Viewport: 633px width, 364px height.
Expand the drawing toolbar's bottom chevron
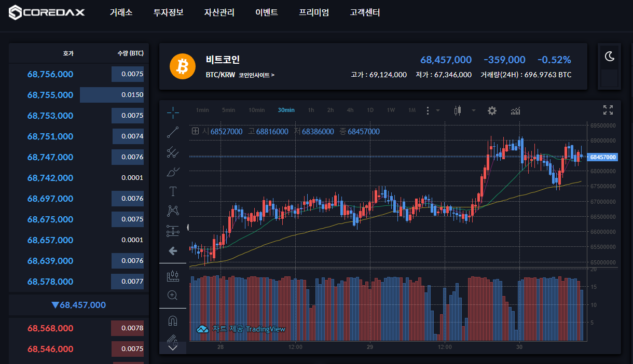pyautogui.click(x=173, y=347)
